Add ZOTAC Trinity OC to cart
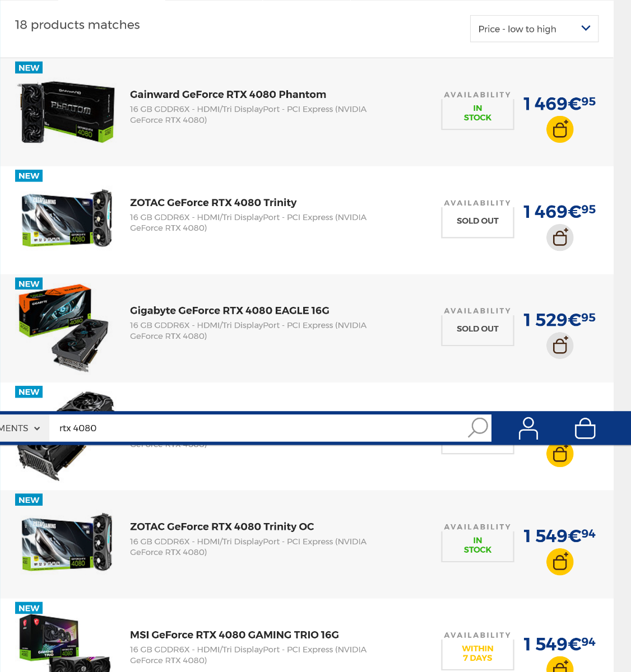The image size is (631, 672). pyautogui.click(x=560, y=562)
